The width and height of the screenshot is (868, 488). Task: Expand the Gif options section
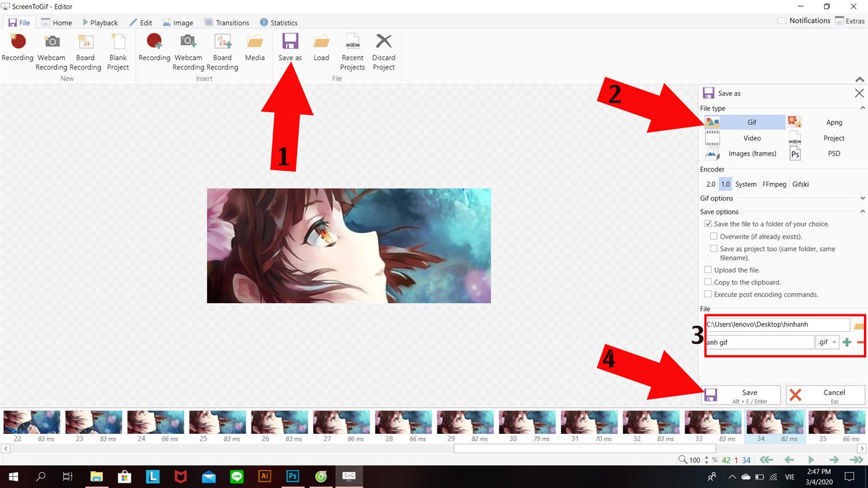(862, 198)
